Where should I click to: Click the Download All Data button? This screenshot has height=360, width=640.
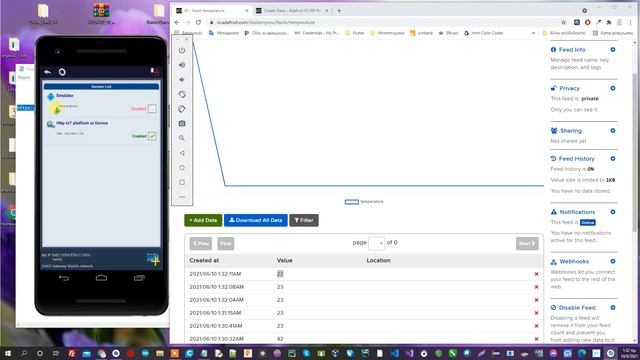(256, 220)
